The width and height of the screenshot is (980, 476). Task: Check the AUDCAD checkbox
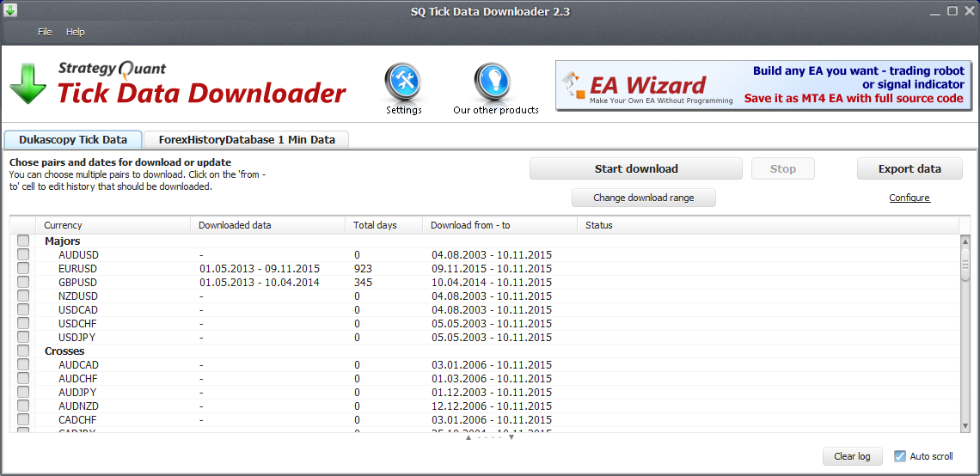click(23, 365)
